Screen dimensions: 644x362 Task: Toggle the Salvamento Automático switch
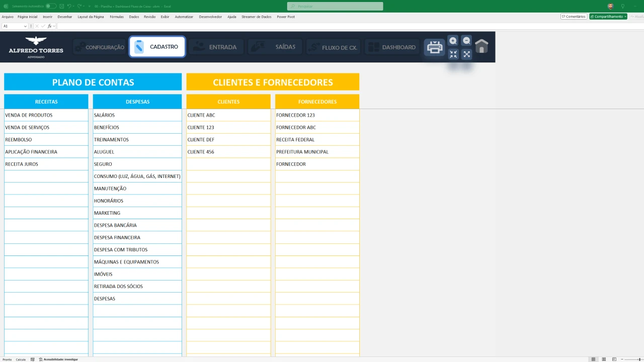(51, 6)
